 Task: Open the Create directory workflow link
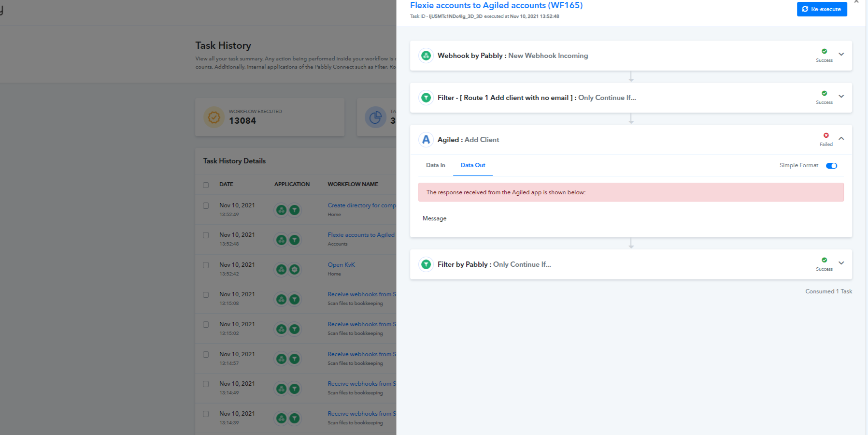362,205
